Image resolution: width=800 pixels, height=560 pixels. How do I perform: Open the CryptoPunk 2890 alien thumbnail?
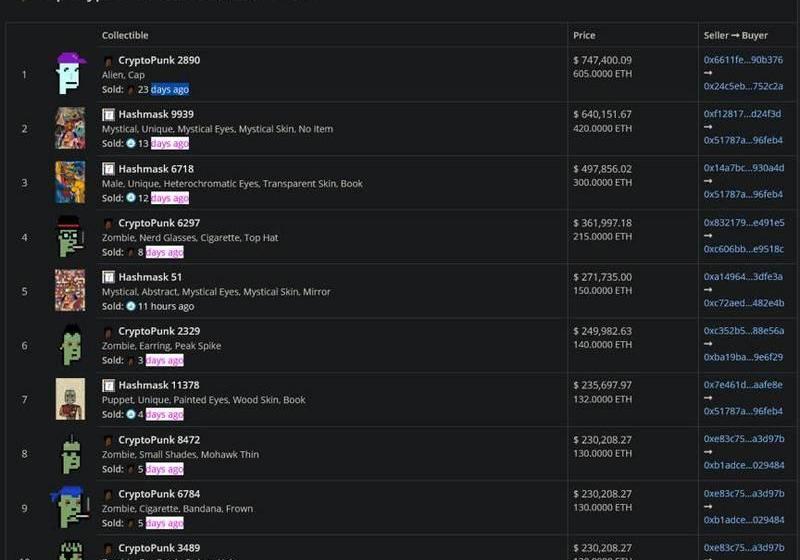coord(70,73)
